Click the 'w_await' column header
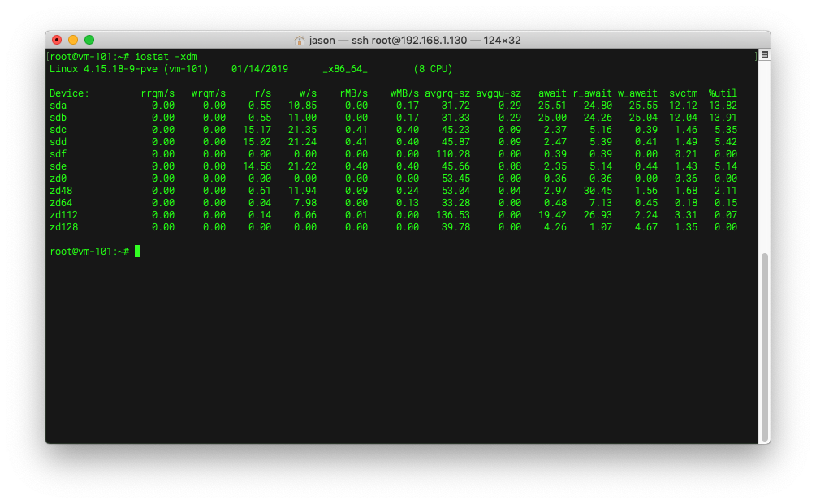The image size is (816, 504). [638, 93]
